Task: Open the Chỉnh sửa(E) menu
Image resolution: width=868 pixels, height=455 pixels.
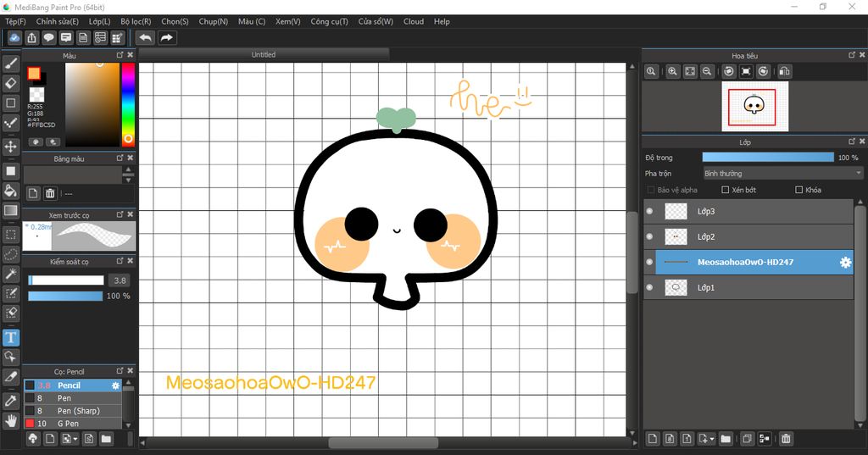Action: 58,21
